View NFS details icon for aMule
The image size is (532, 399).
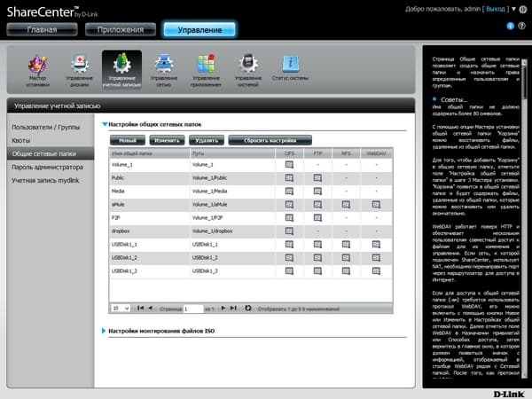click(346, 205)
